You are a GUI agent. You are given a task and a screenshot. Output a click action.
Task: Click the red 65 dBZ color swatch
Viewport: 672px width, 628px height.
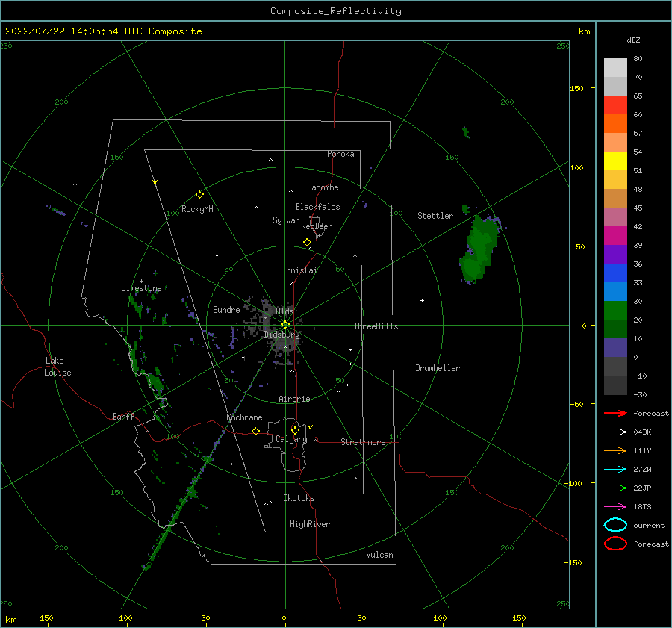615,105
